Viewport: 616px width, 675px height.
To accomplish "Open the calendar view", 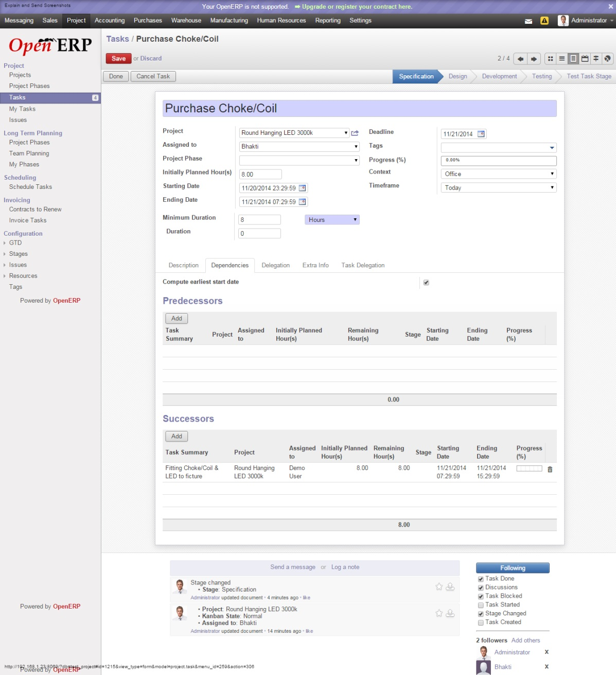I will [x=585, y=58].
